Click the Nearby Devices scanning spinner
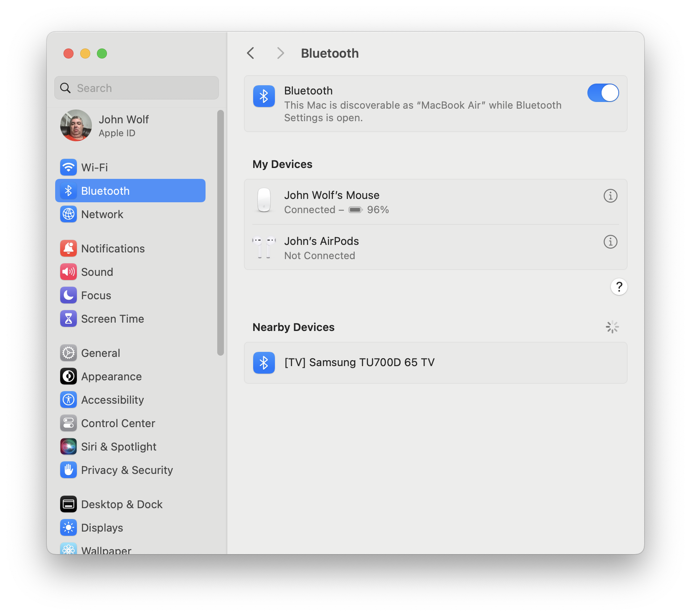Image resolution: width=691 pixels, height=616 pixels. [x=612, y=327]
